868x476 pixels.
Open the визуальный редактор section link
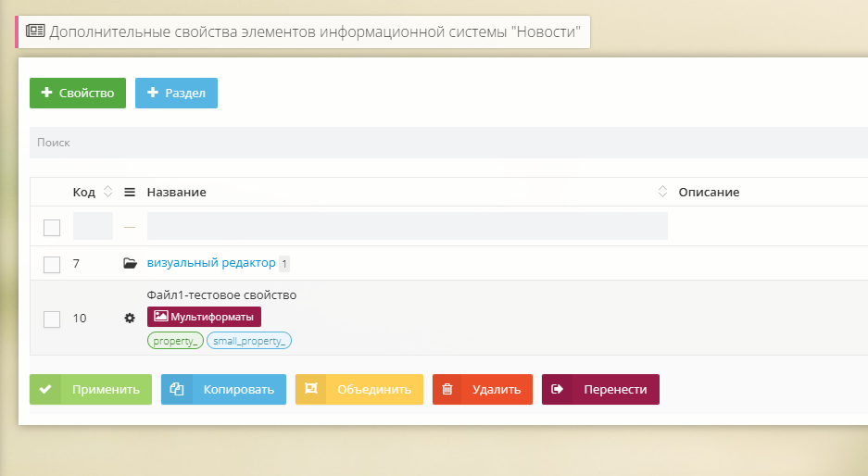(211, 263)
